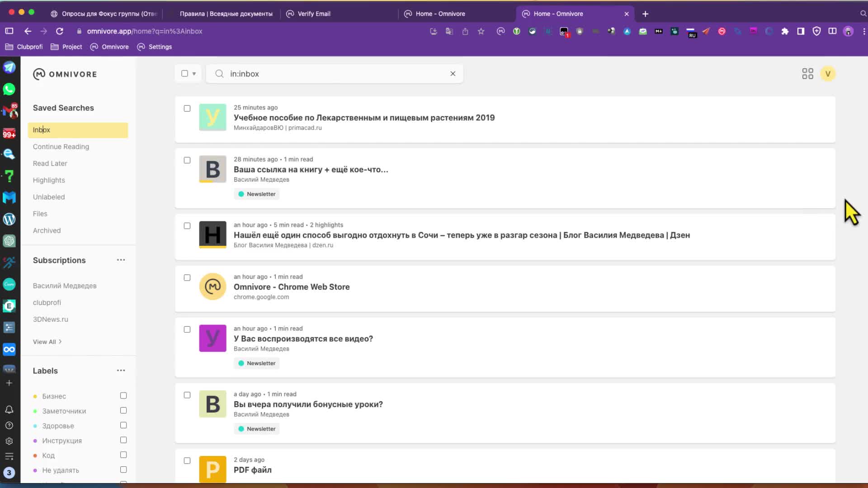This screenshot has height=488, width=868.
Task: Switch to Verify Email browser tab
Action: pos(314,14)
